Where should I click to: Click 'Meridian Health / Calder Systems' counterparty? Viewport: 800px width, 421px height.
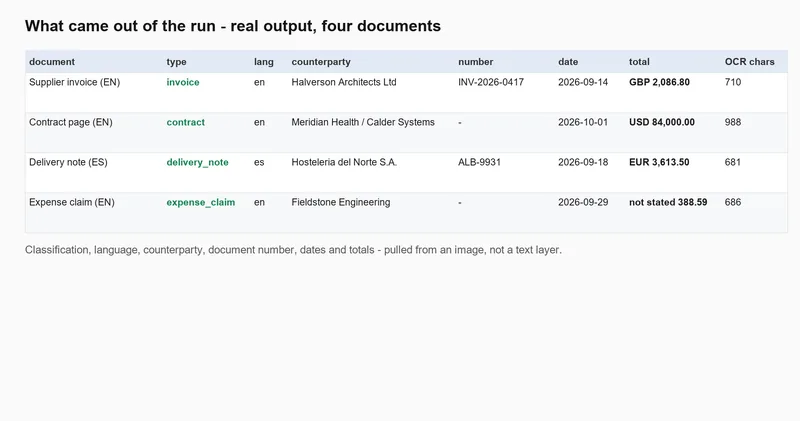(x=363, y=122)
